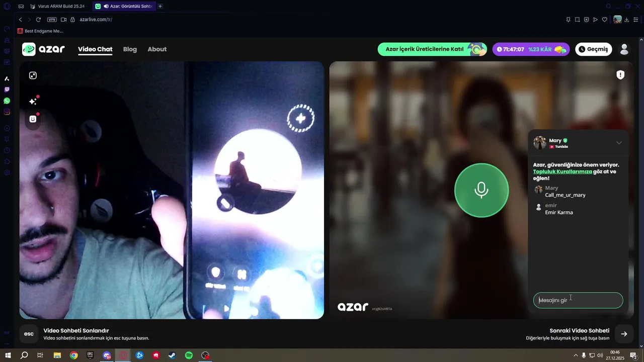
Task: Toggle the VPN badge in address bar
Action: [x=52, y=20]
